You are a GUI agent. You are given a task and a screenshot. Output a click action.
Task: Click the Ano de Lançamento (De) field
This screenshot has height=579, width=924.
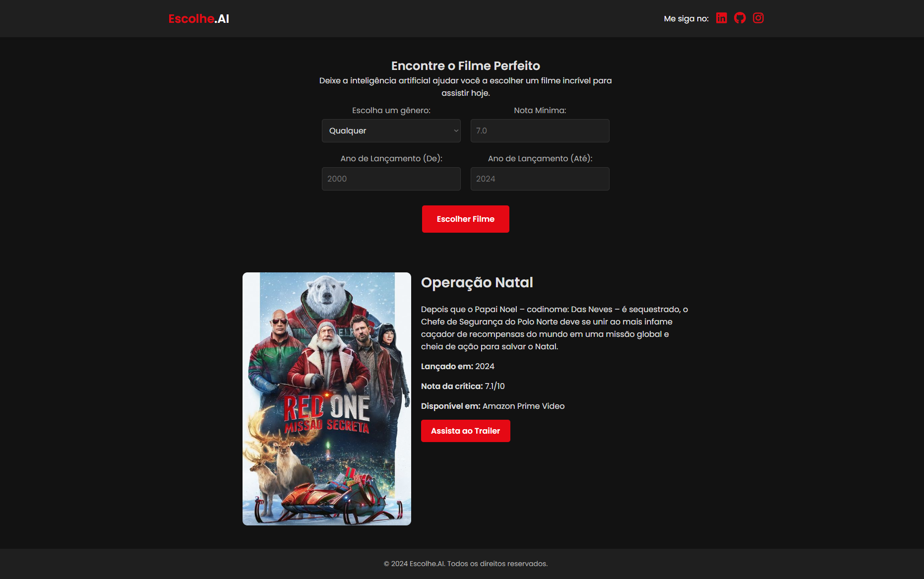point(391,179)
